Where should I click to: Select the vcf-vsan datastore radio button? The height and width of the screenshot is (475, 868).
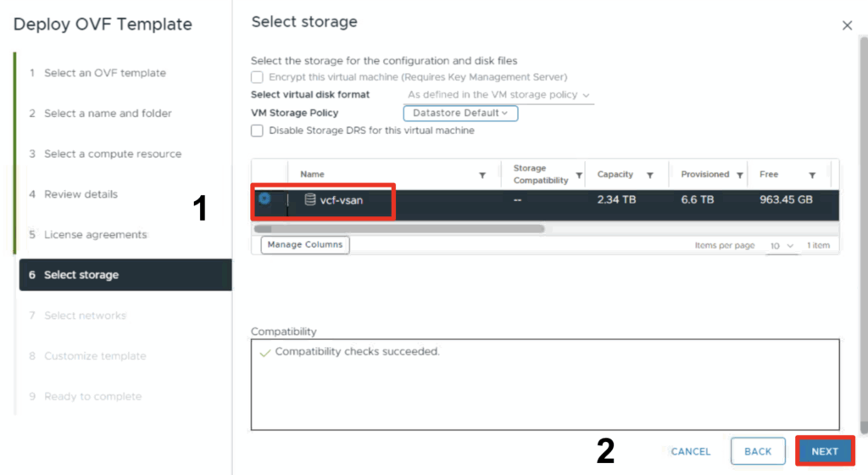click(x=264, y=198)
